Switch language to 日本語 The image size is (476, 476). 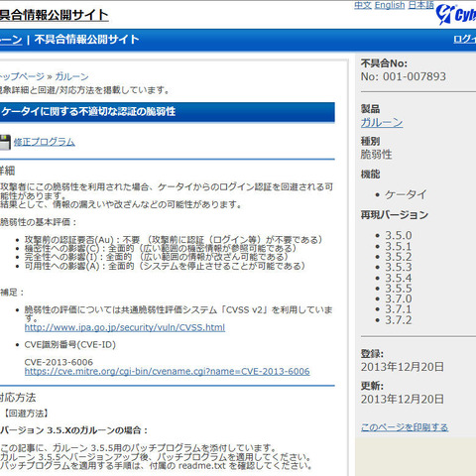point(420,5)
